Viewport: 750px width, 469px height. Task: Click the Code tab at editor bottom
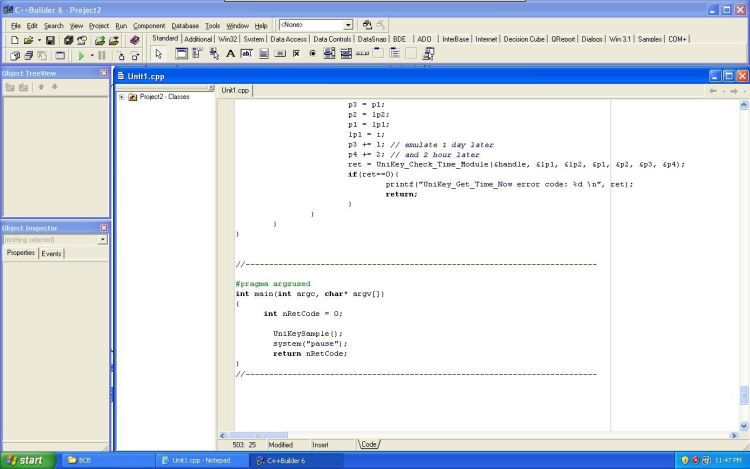pos(369,445)
